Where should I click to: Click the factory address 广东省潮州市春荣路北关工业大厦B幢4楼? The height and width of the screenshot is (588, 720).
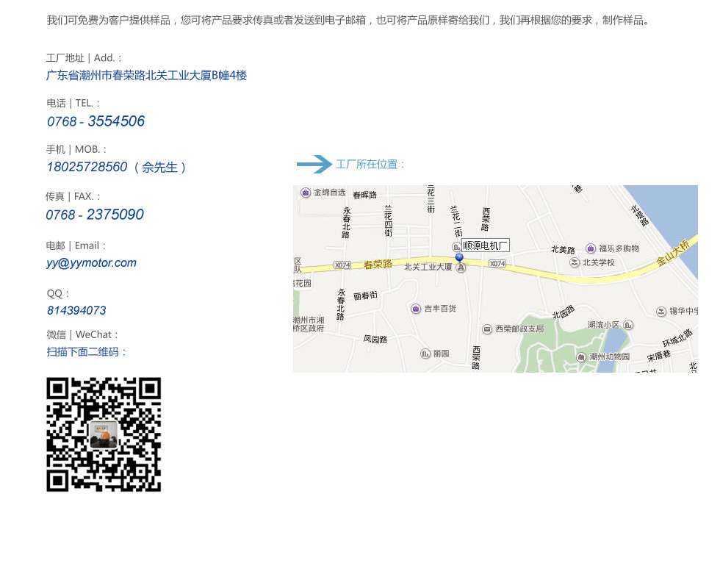point(146,75)
